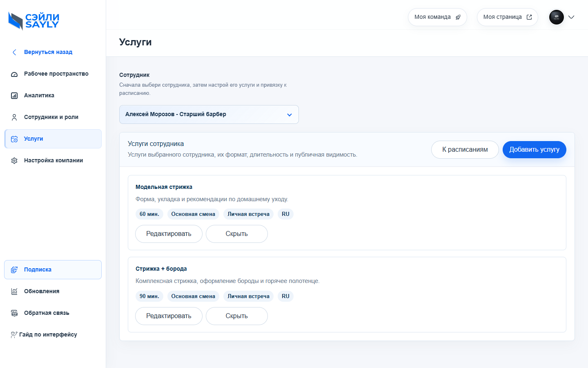Open the Гайд по интерфейсу guide icon
588x368 pixels.
coord(14,335)
